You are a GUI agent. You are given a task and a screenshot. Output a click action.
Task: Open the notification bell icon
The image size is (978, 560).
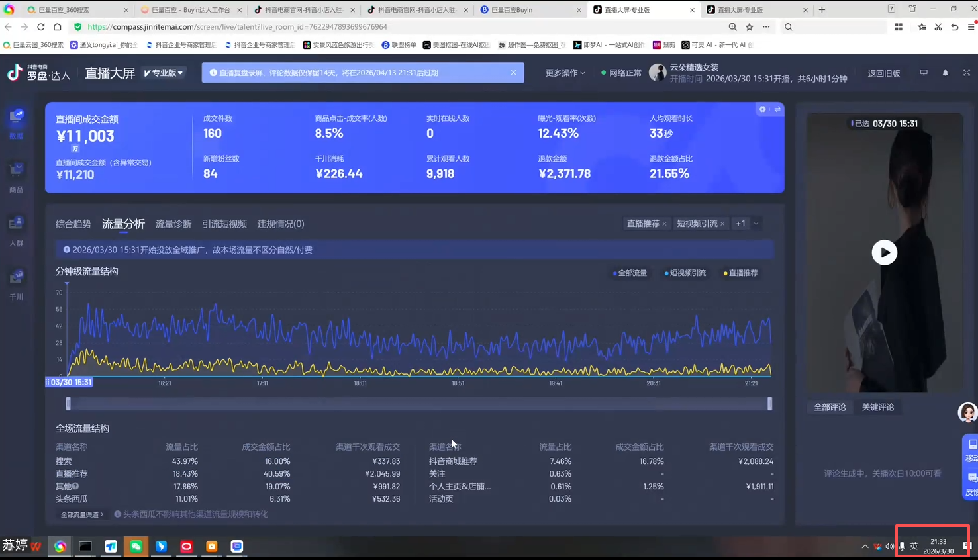coord(945,73)
